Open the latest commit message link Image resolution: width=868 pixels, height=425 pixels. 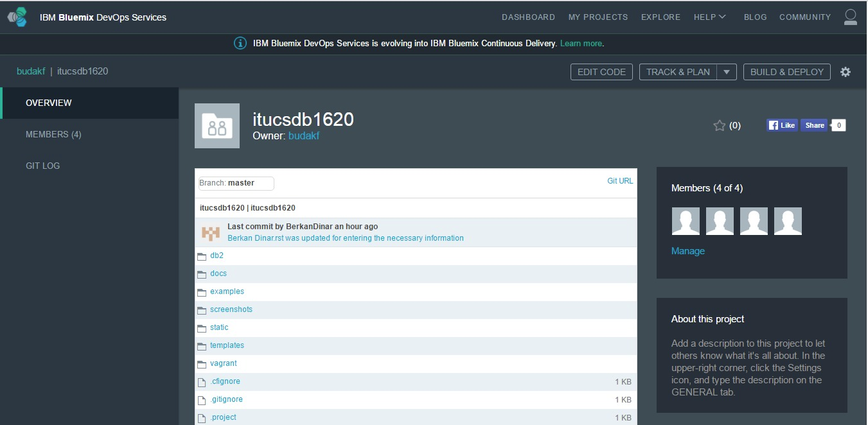(346, 238)
